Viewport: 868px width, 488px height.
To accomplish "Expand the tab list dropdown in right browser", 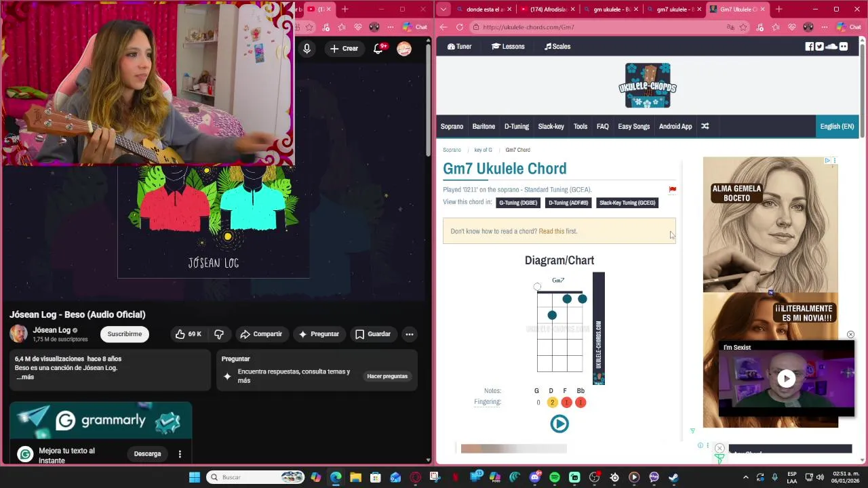I will coord(443,9).
